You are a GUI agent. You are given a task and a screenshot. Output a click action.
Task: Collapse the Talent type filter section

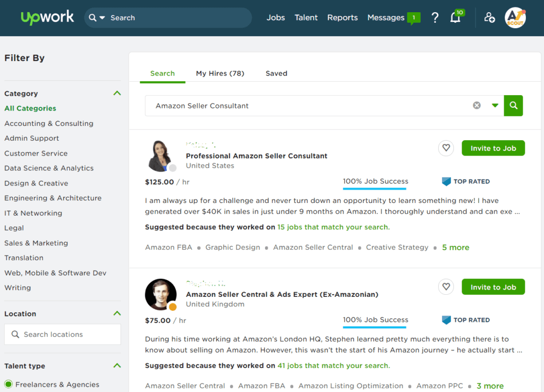(x=117, y=365)
